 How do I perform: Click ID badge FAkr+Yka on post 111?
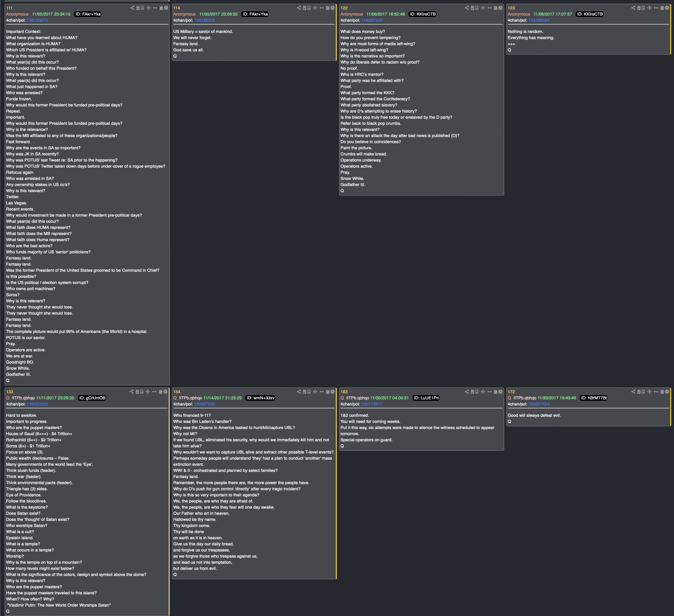[88, 14]
